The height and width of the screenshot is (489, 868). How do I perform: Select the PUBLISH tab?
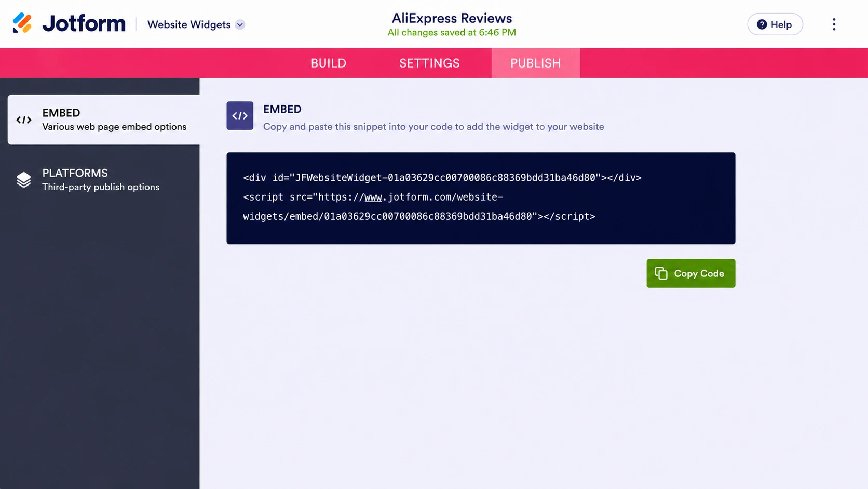(535, 63)
